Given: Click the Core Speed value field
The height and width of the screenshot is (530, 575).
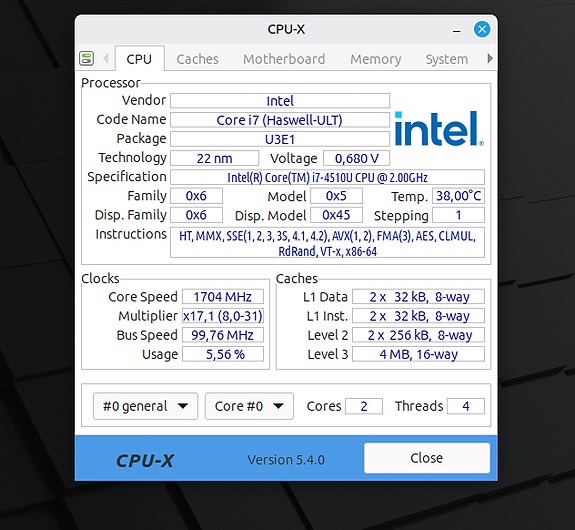Looking at the screenshot, I should [223, 296].
